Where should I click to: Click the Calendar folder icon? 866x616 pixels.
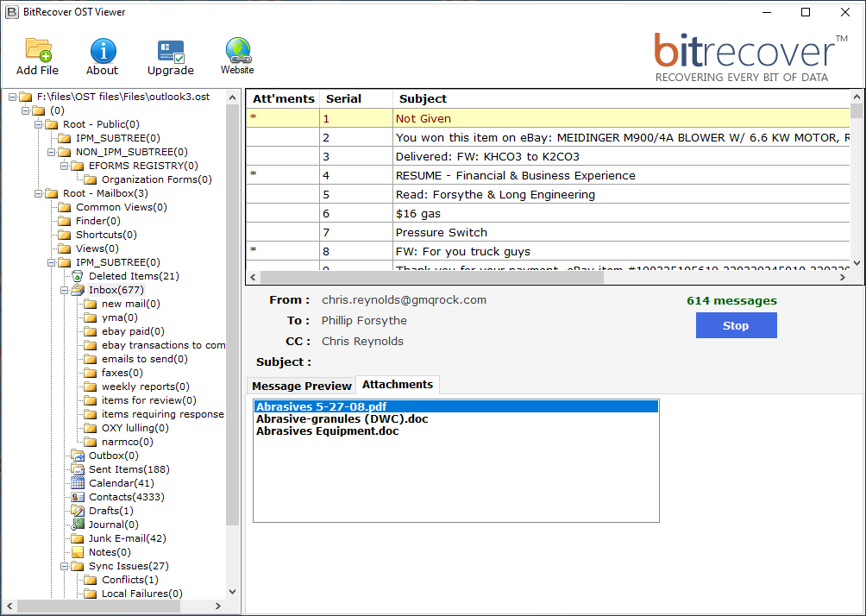(x=78, y=483)
